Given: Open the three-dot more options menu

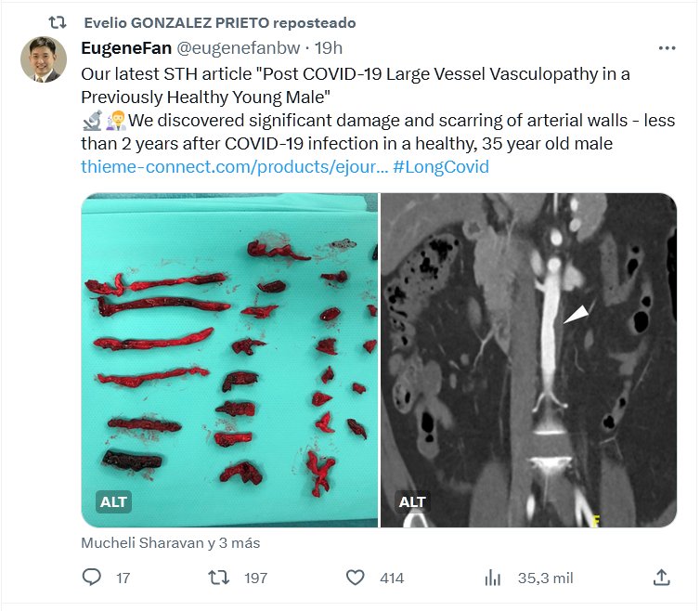Looking at the screenshot, I should (x=667, y=48).
